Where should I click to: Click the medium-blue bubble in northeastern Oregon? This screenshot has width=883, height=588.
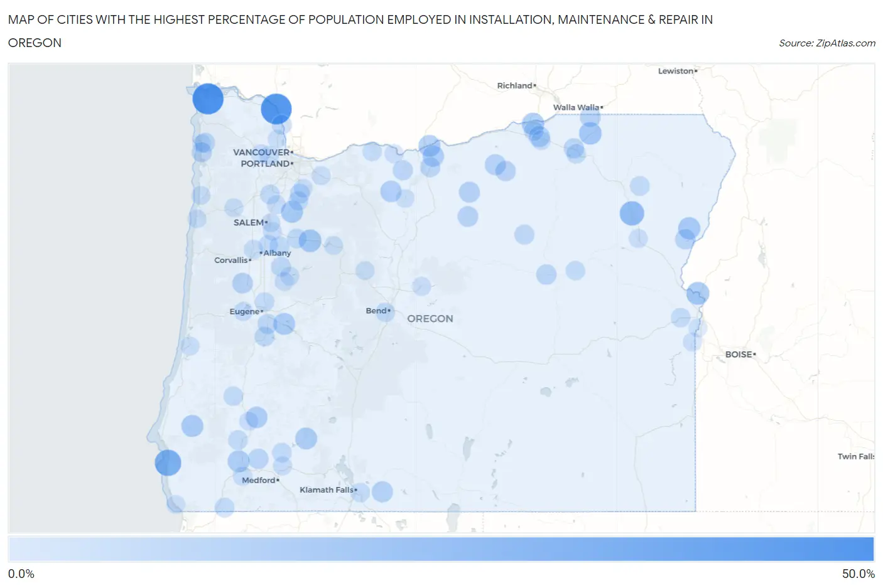coord(632,213)
